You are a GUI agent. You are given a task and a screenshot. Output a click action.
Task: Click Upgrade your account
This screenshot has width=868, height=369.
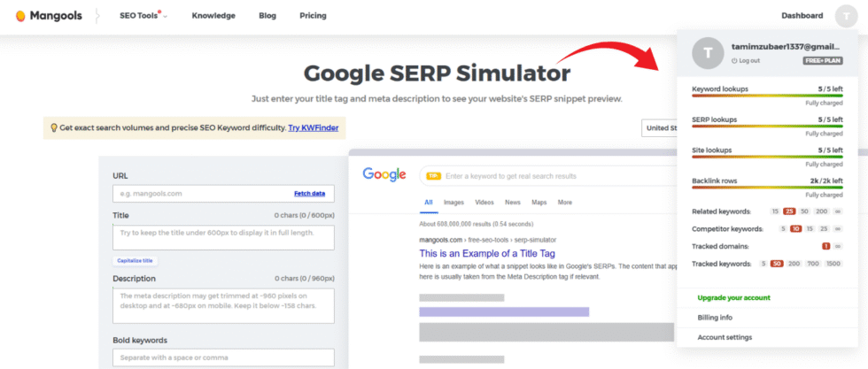732,297
